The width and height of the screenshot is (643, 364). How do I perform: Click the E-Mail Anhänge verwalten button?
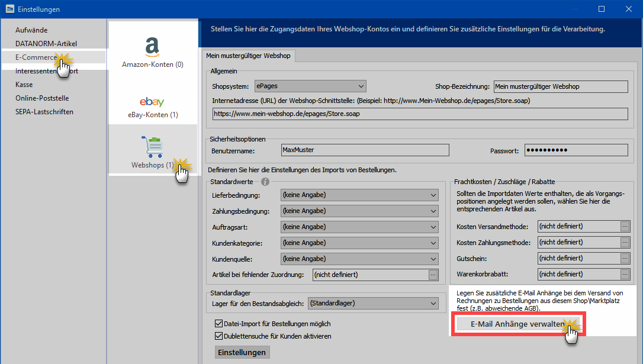click(518, 324)
